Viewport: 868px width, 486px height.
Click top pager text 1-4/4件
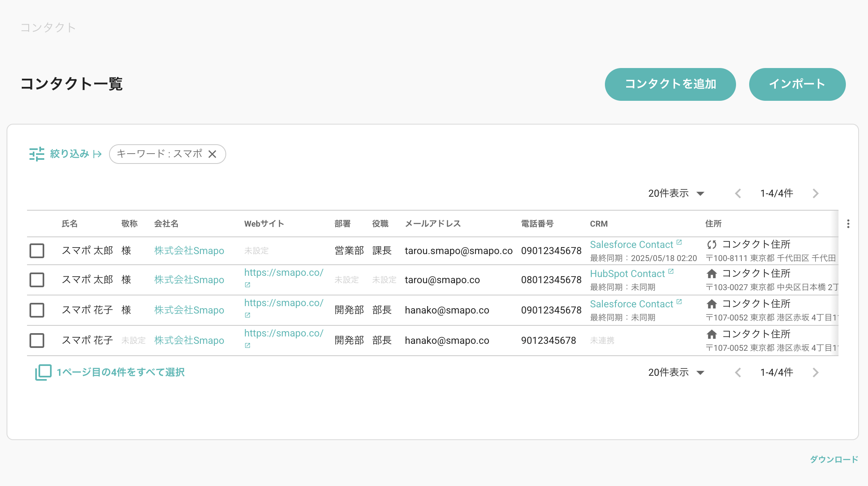tap(777, 193)
